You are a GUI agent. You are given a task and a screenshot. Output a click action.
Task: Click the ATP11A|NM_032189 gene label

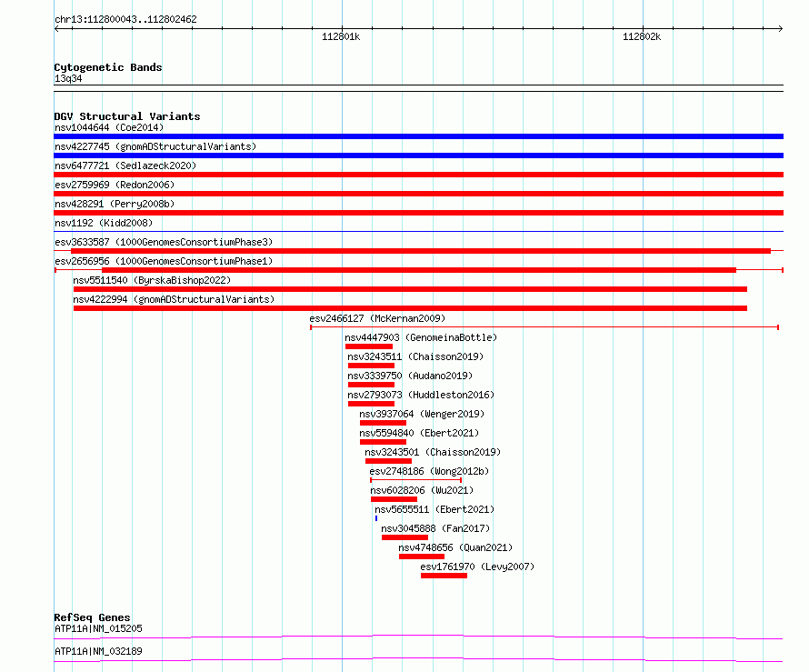pyautogui.click(x=98, y=651)
